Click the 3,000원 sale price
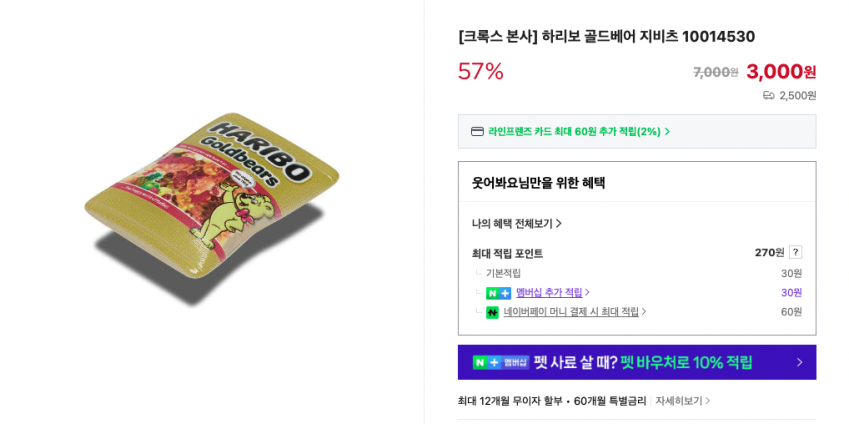Viewport: 849px width, 424px height. [780, 72]
